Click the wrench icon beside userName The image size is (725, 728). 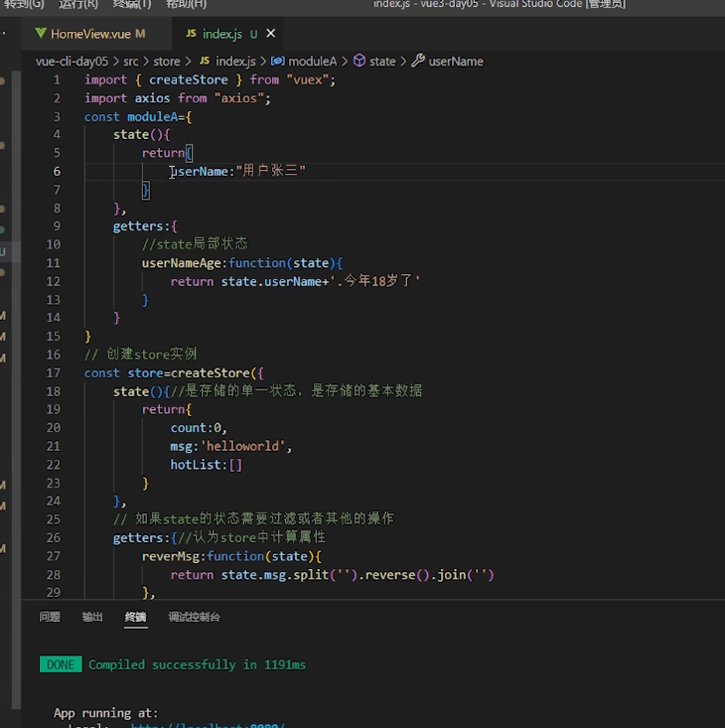tap(418, 61)
